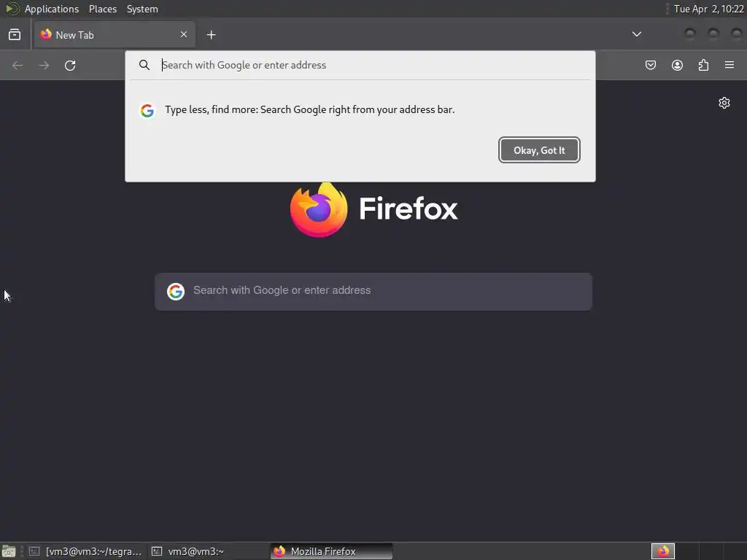Focus the page search box with Google
Viewport: 747px width, 560px height.
pos(373,292)
